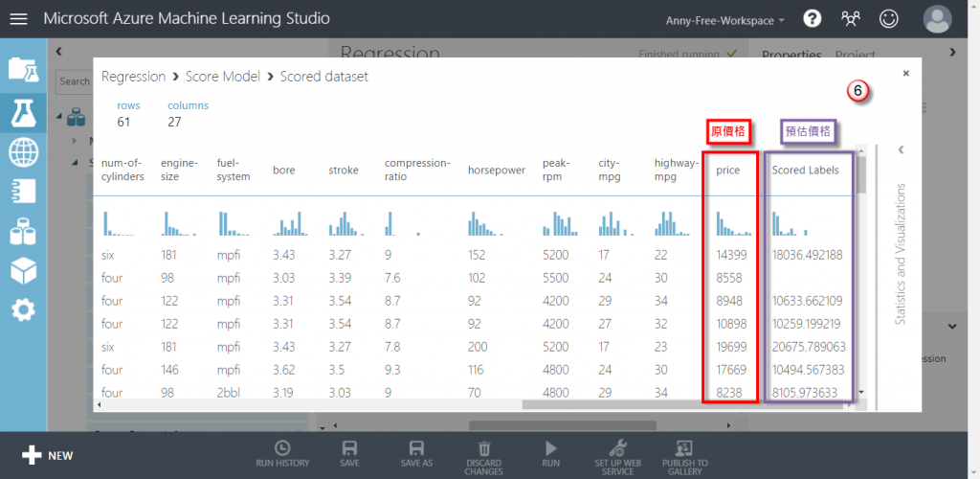Click the NEW plus button
The width and height of the screenshot is (980, 479).
coord(48,455)
